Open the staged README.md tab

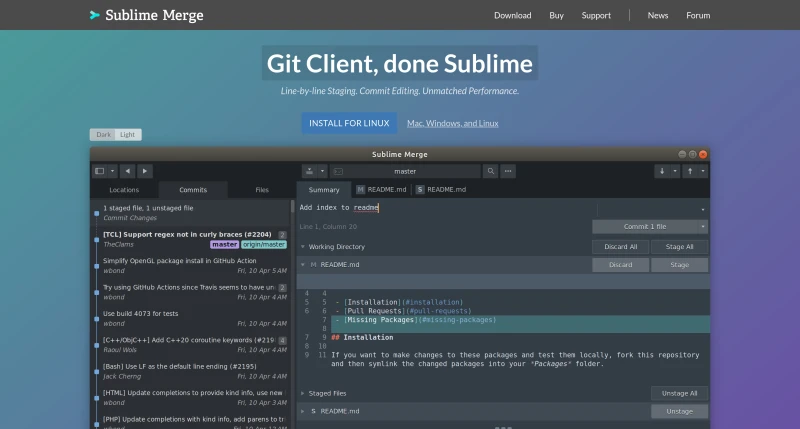[x=441, y=190]
